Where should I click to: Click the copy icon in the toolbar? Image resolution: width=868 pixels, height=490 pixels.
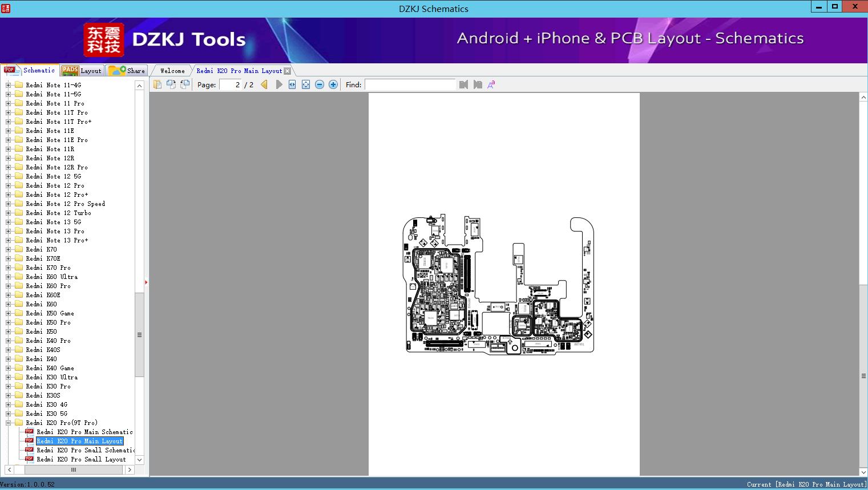[158, 84]
